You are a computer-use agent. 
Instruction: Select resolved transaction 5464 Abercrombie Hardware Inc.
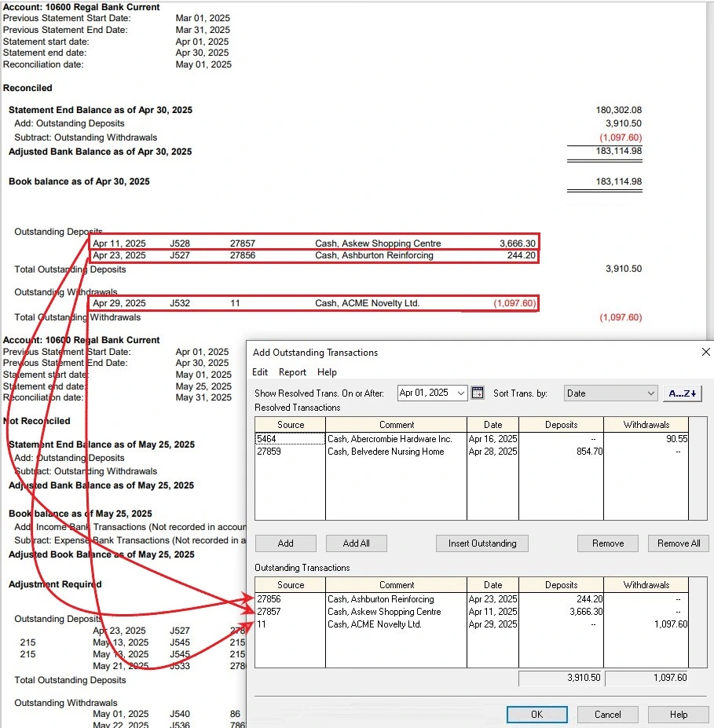coord(369,439)
